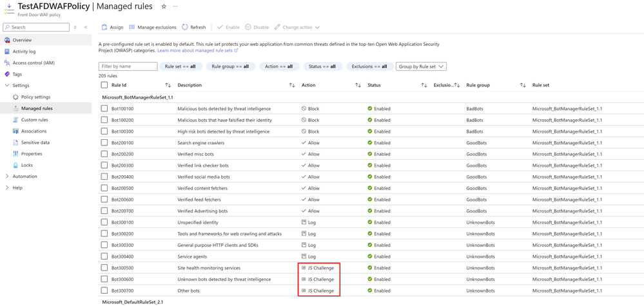Check the Bot300700 rule checkbox
Image resolution: width=644 pixels, height=306 pixels.
(x=104, y=291)
